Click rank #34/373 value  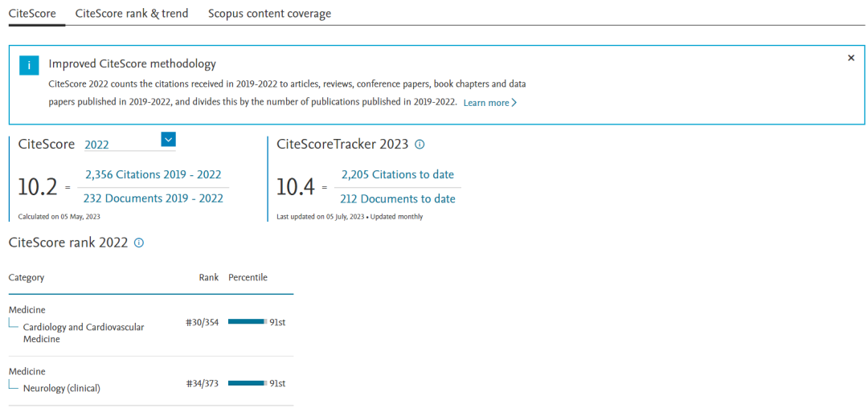[203, 383]
